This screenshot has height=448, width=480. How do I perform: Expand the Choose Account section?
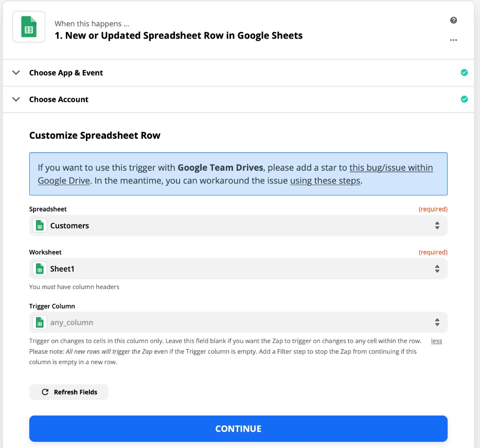coord(16,99)
